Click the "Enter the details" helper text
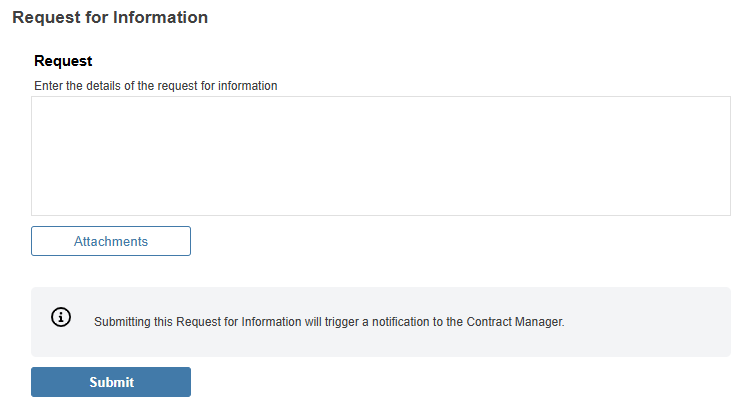The height and width of the screenshot is (411, 753). 155,86
